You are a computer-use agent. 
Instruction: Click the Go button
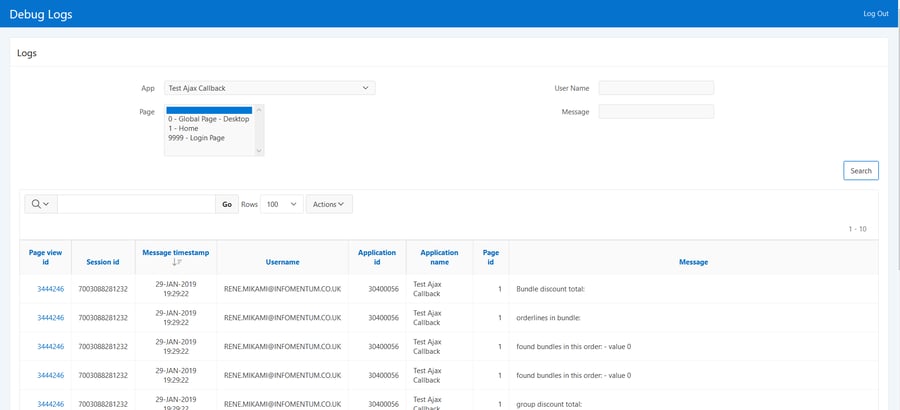point(227,204)
